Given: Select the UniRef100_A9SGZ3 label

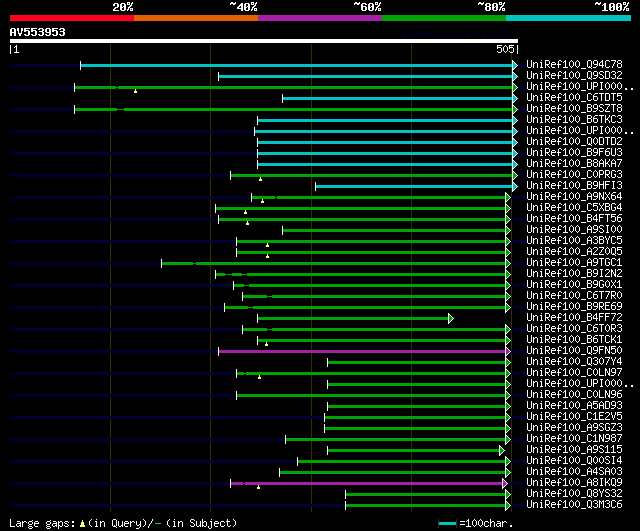Looking at the screenshot, I should (574, 428).
